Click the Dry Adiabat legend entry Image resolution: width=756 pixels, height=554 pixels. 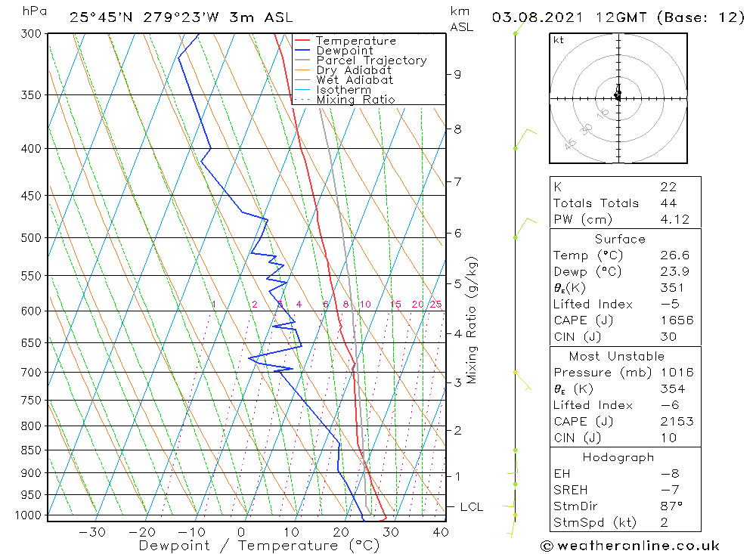point(353,70)
